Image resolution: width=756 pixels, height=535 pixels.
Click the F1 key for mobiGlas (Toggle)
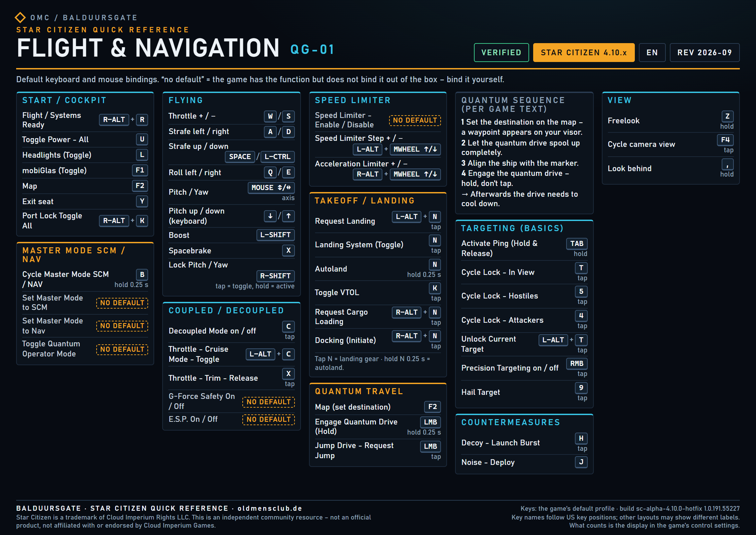click(140, 170)
